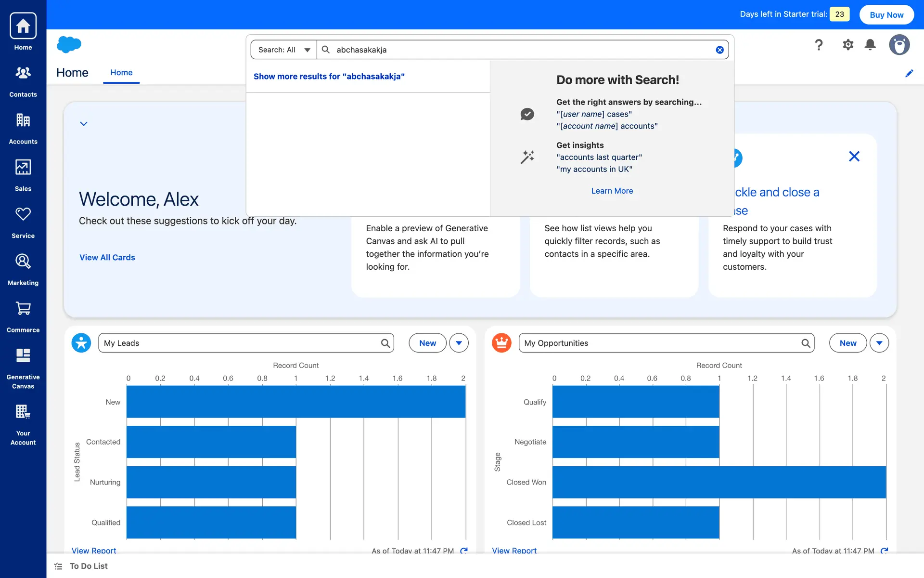Open the Search: All scope dropdown

283,50
